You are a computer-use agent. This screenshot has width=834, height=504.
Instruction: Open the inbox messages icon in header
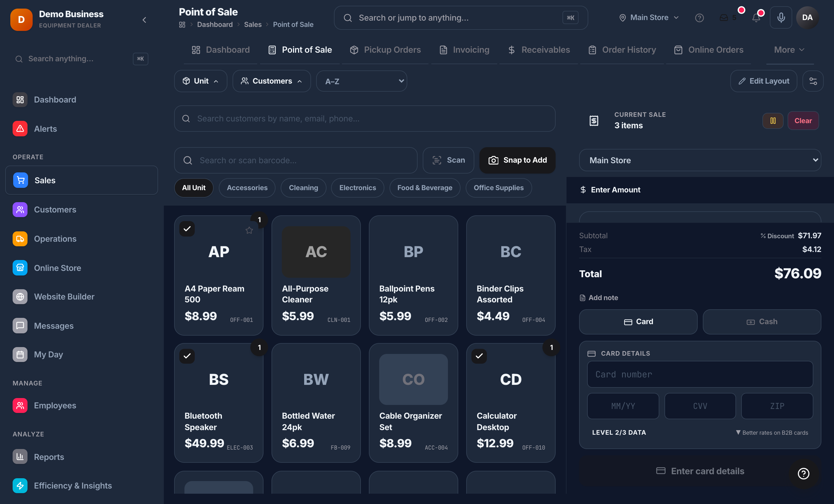click(724, 17)
